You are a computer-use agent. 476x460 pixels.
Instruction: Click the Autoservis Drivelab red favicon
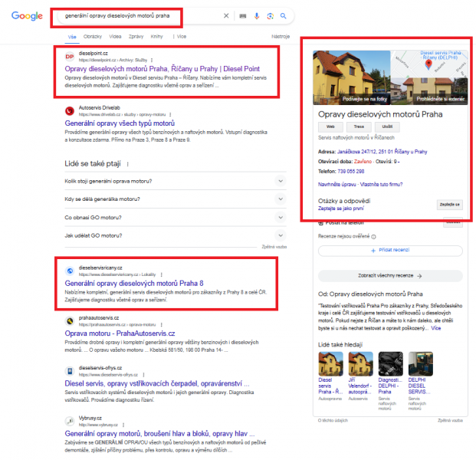point(70,111)
